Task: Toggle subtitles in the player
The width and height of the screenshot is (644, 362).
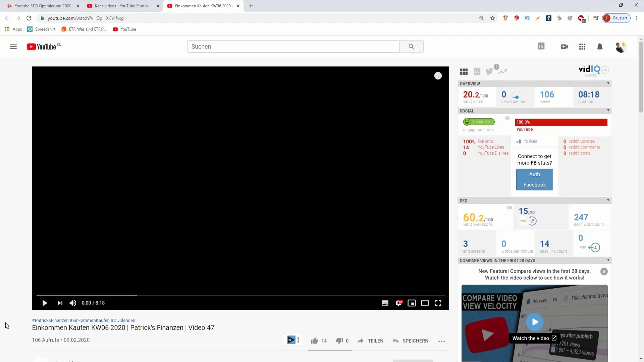Action: [x=385, y=303]
